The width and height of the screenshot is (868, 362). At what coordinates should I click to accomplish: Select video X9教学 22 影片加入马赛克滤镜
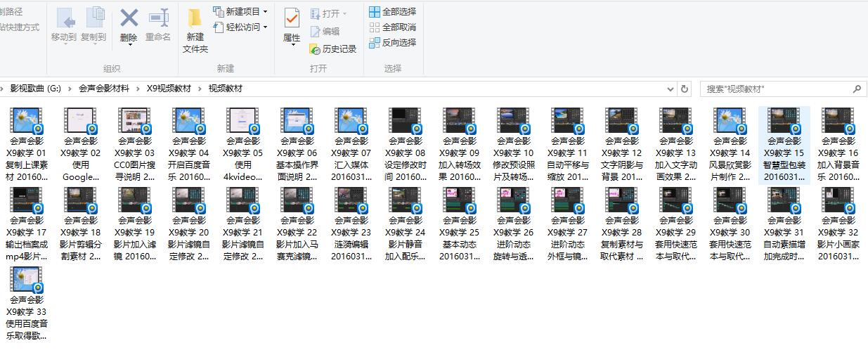point(297,224)
